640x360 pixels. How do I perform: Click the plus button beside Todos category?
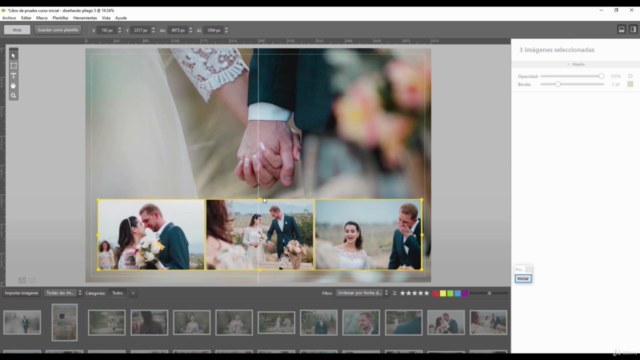point(133,293)
